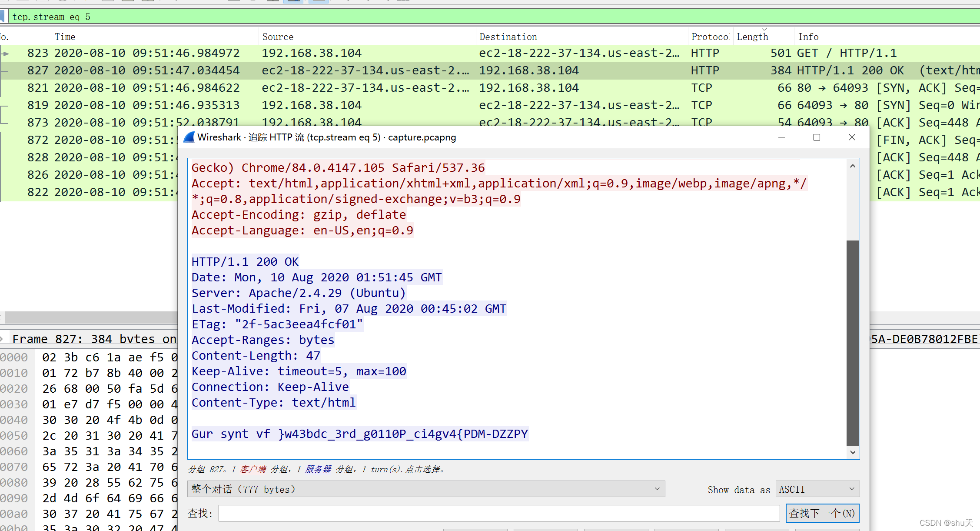This screenshot has height=531, width=980.
Task: Minimize the Follow HTTP Stream dialog
Action: click(781, 137)
